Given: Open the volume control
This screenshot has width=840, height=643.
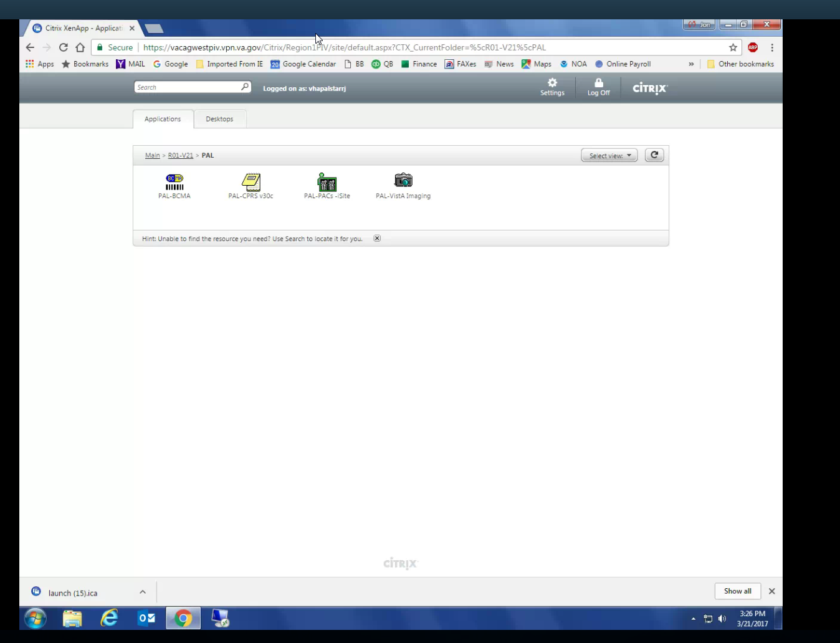Looking at the screenshot, I should 722,619.
